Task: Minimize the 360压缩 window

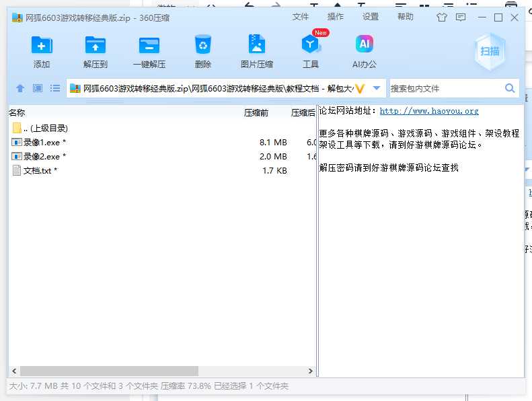Action: click(x=482, y=17)
